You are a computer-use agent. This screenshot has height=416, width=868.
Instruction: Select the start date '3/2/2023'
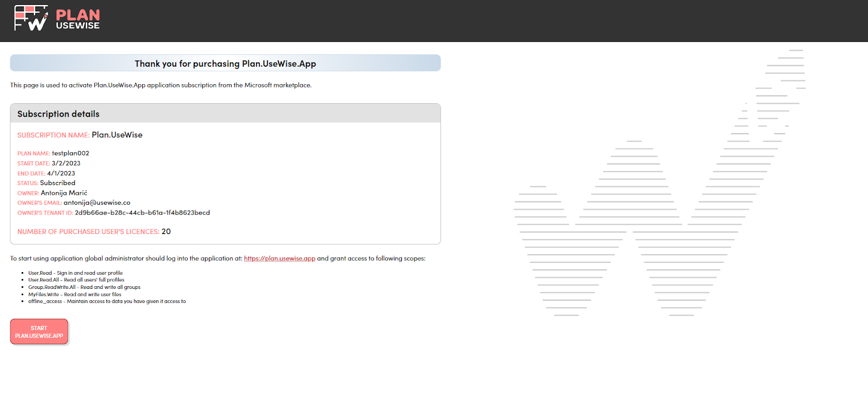[66, 163]
